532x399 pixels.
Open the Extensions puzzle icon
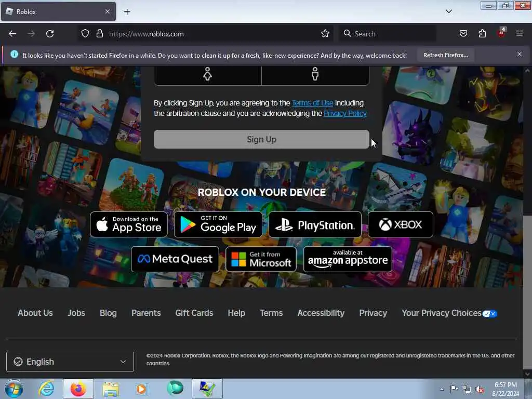tap(482, 34)
